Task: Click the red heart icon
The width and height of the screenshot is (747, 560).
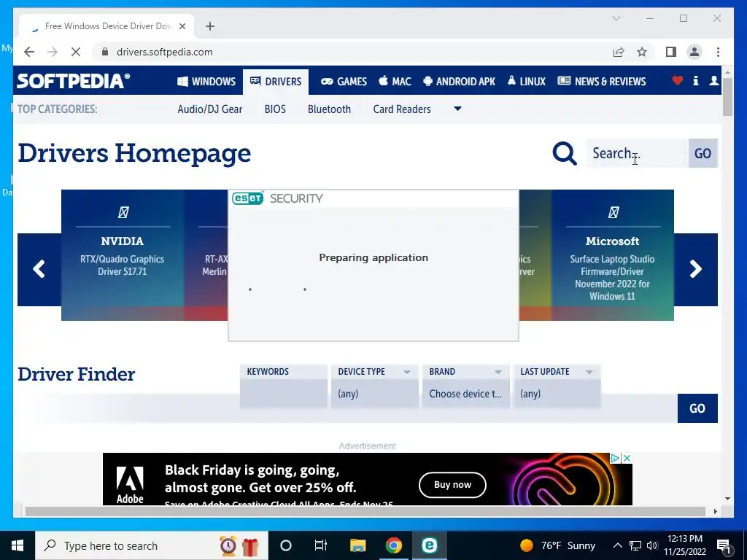Action: (678, 80)
